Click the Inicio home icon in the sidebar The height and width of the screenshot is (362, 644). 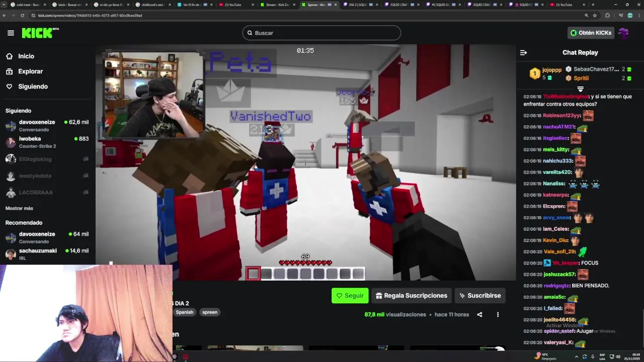click(9, 56)
